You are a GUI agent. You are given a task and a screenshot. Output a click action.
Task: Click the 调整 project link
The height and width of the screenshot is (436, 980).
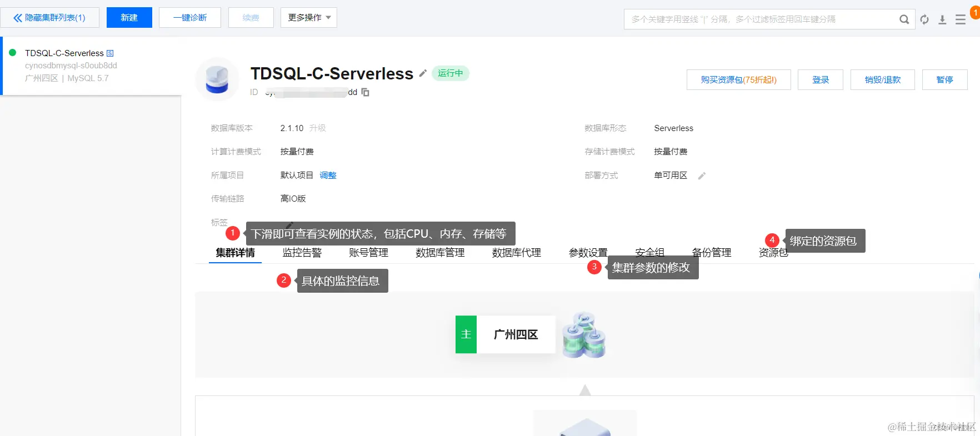pyautogui.click(x=328, y=176)
